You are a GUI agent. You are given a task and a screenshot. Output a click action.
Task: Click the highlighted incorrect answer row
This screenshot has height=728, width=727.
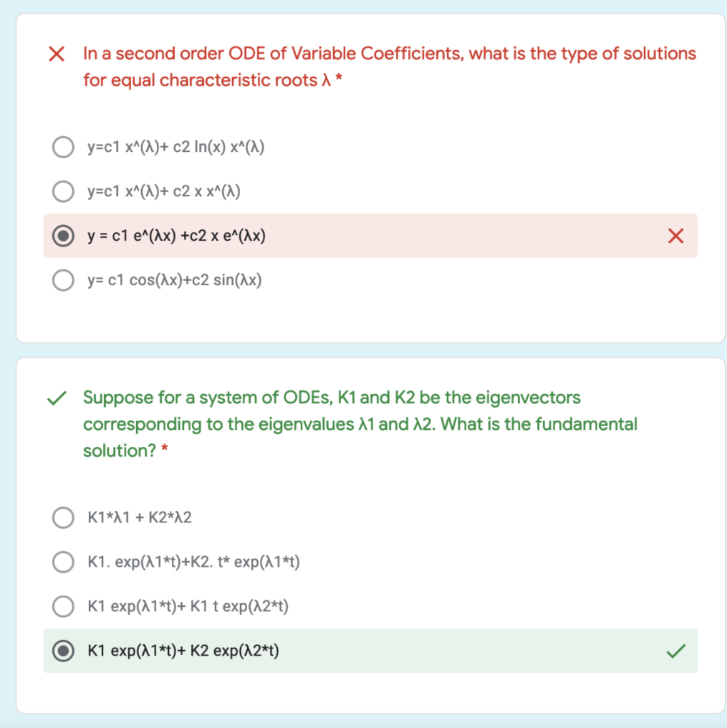[x=370, y=236]
